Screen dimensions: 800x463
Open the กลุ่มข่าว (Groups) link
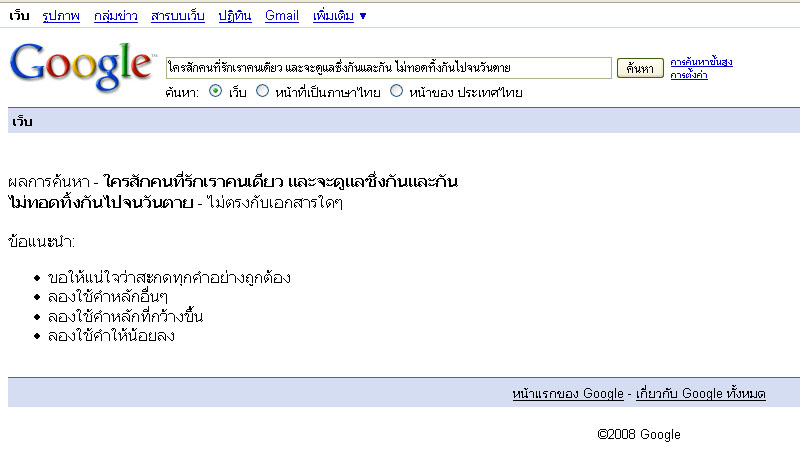116,16
